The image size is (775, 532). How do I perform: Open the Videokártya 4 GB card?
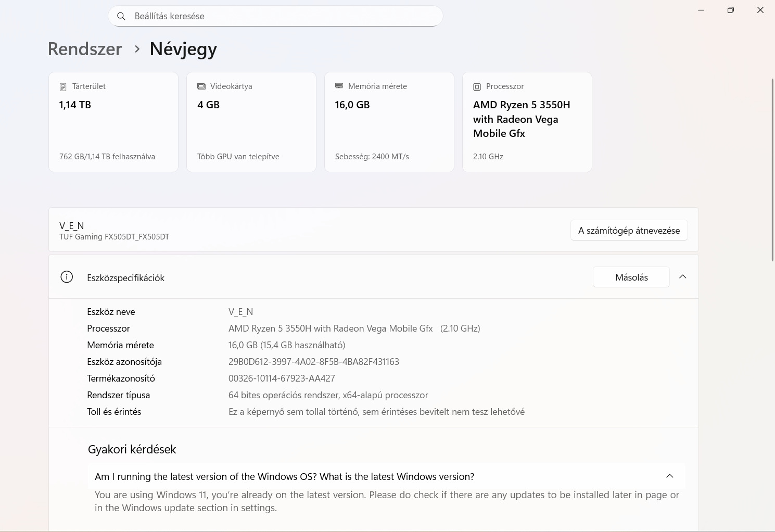[251, 122]
